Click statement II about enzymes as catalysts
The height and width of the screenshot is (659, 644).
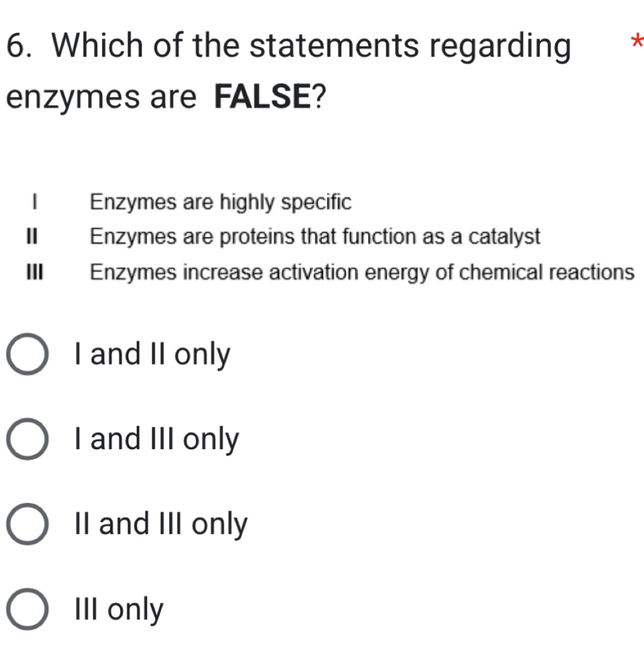(x=315, y=236)
